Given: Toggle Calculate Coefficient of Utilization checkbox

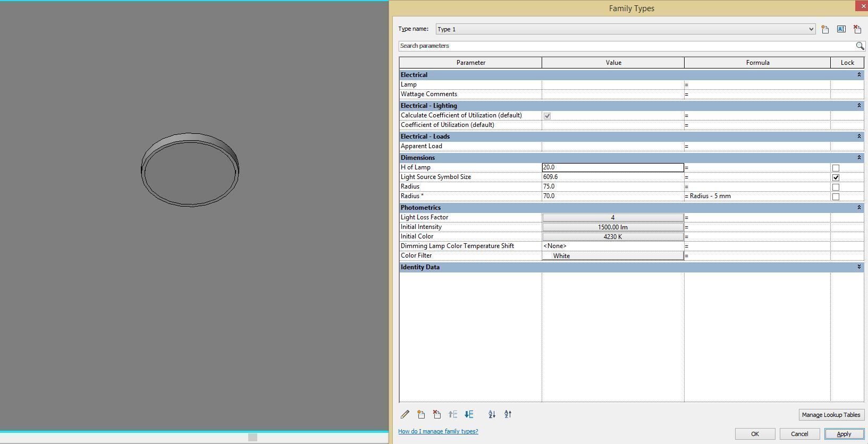Looking at the screenshot, I should [547, 115].
